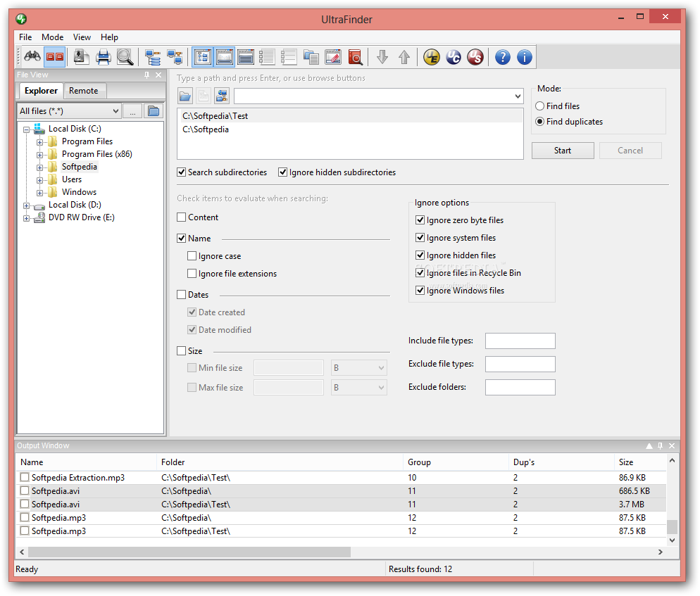The height and width of the screenshot is (596, 700).
Task: Click the magnifying glass print preview icon
Action: [125, 57]
